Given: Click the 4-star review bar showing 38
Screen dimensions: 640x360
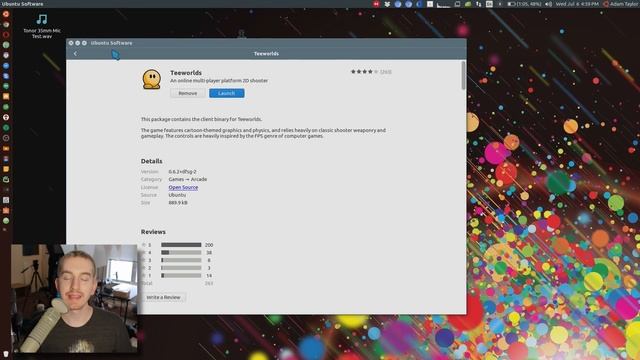Looking at the screenshot, I should [181, 253].
